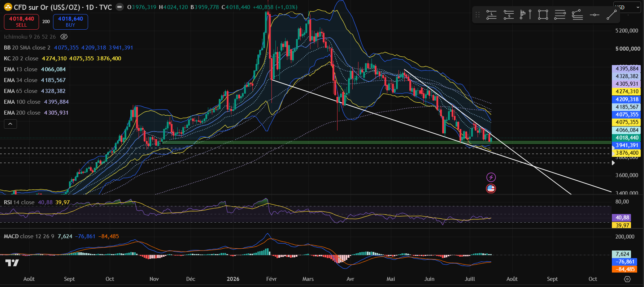Collapse the indicator legend list
Screen dimensions: 644x287
(x=10, y=124)
